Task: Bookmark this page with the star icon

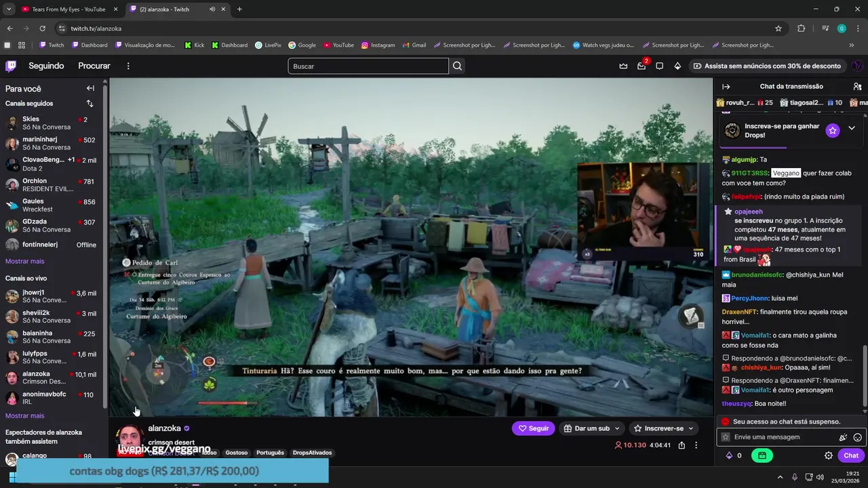Action: [x=778, y=28]
